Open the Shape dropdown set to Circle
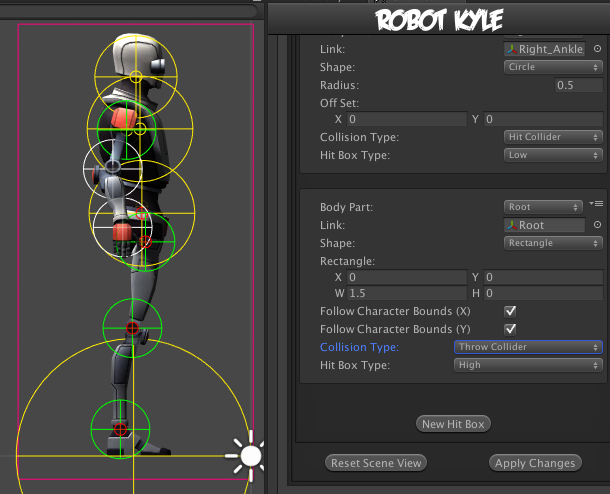The image size is (610, 494). pos(553,67)
